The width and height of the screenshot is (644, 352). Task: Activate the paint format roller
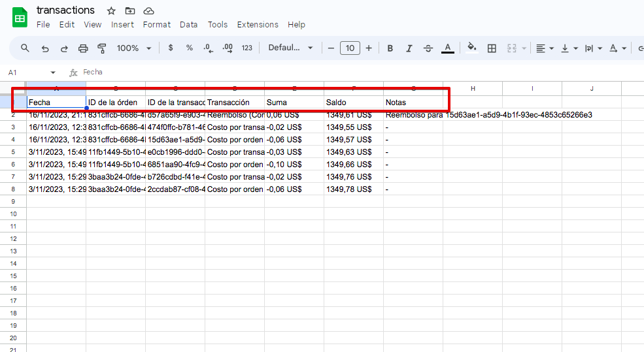click(x=102, y=48)
